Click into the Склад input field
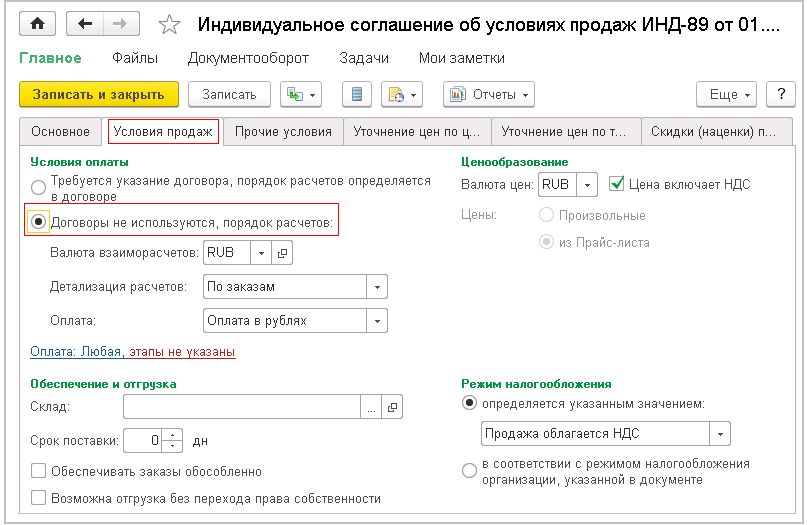The image size is (807, 525). point(240,407)
